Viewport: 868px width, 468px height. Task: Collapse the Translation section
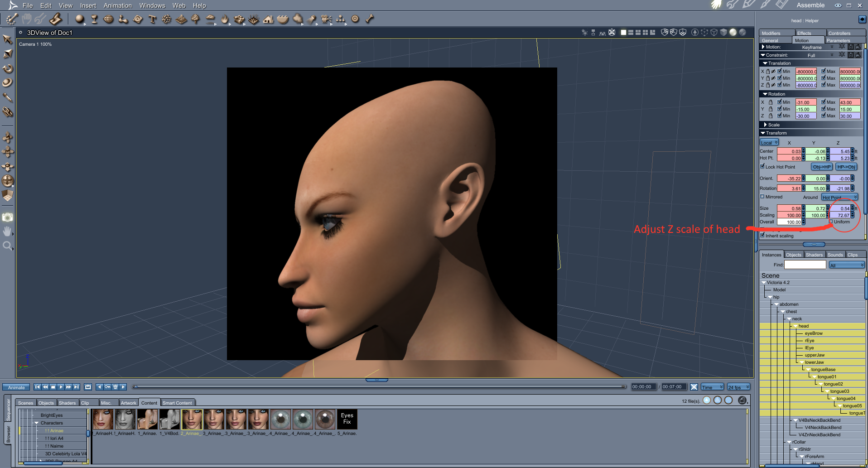point(765,63)
